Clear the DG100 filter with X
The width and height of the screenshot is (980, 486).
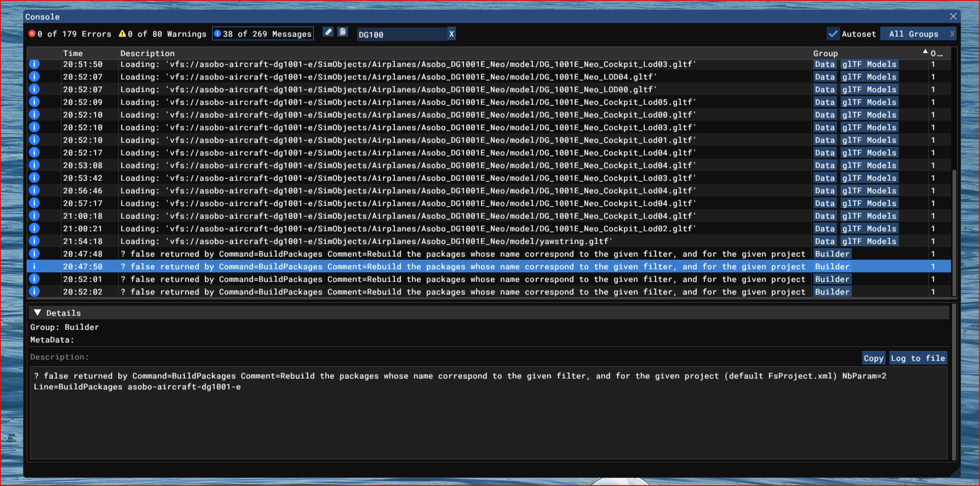click(x=451, y=34)
